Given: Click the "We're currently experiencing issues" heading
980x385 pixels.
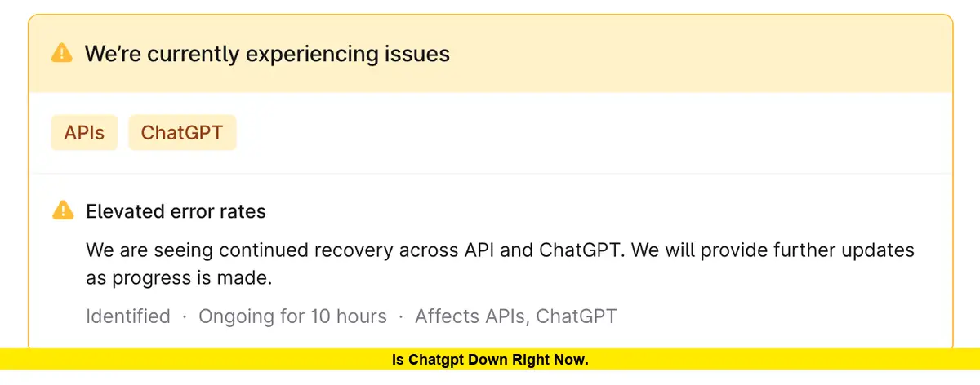Looking at the screenshot, I should click(267, 55).
